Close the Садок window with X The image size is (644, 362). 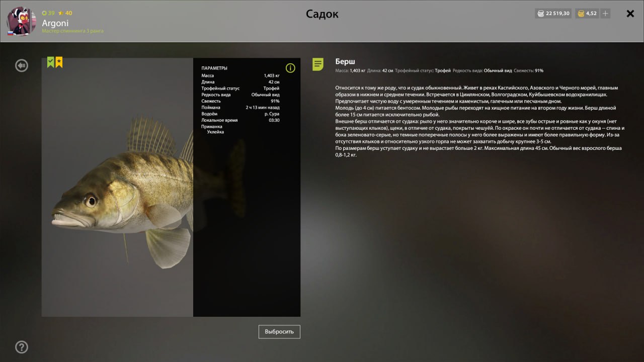click(630, 14)
